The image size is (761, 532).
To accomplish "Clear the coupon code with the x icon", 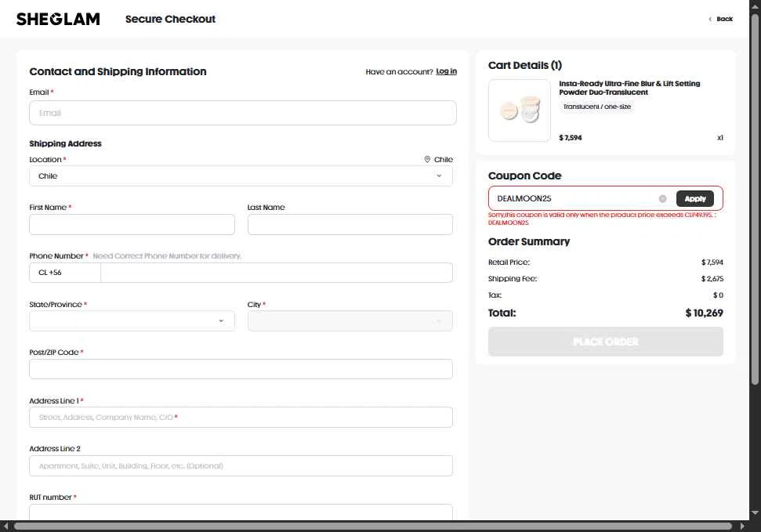I will 662,198.
